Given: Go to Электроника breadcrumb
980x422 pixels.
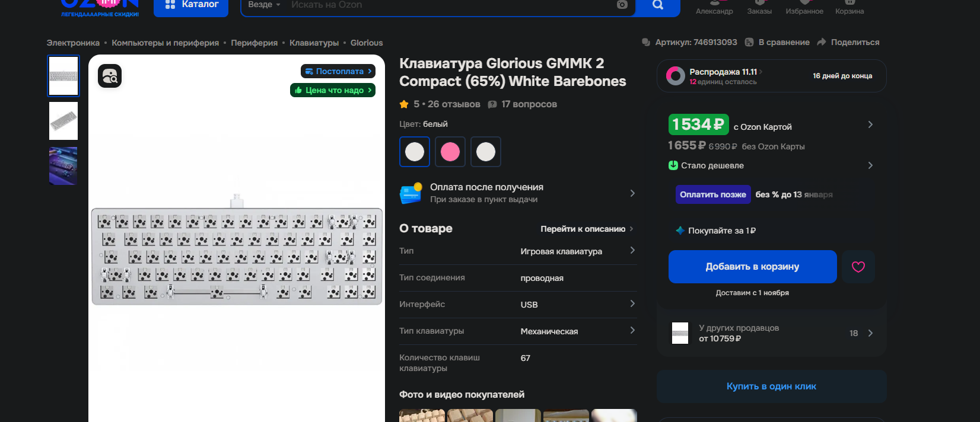Looking at the screenshot, I should pos(73,43).
